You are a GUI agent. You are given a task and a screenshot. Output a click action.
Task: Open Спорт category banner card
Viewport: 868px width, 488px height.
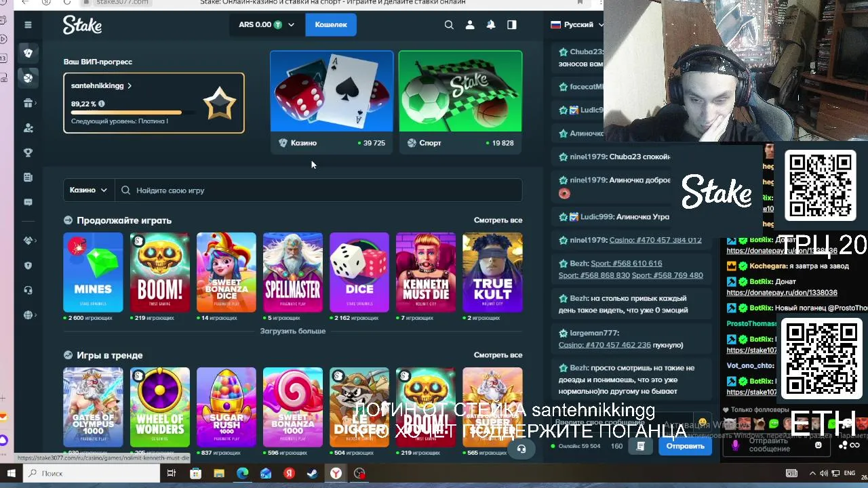click(x=460, y=102)
